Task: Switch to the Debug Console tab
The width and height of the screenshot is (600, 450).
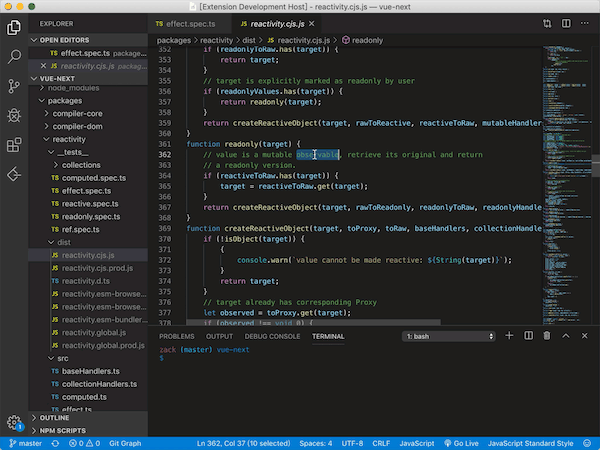Action: coord(272,336)
